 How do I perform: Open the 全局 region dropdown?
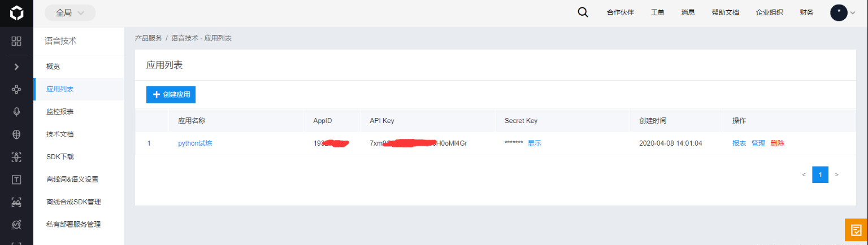pos(70,12)
